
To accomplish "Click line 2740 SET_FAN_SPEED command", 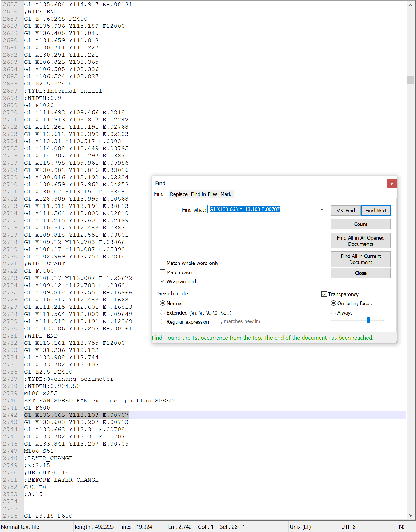I will coord(102,400).
